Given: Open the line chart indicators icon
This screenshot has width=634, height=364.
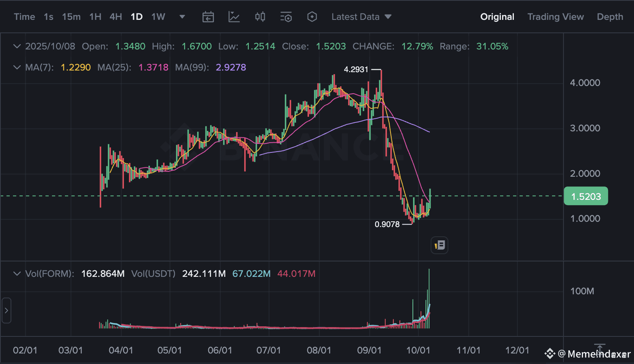Looking at the screenshot, I should 234,17.
